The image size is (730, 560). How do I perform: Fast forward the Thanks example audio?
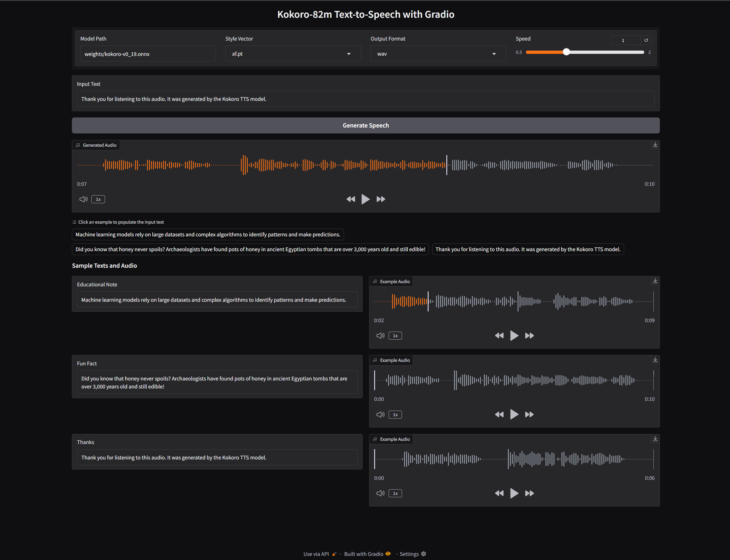(x=529, y=493)
